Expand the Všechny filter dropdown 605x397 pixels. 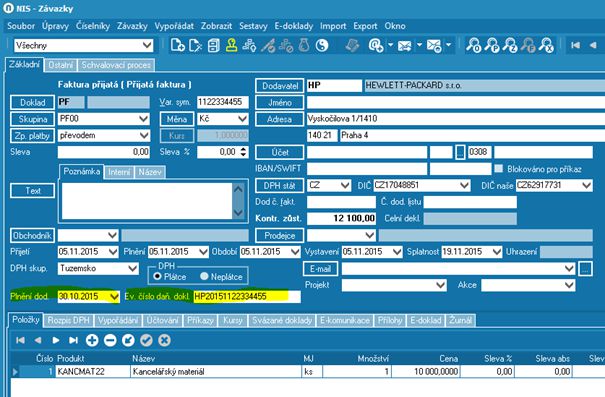pos(147,46)
